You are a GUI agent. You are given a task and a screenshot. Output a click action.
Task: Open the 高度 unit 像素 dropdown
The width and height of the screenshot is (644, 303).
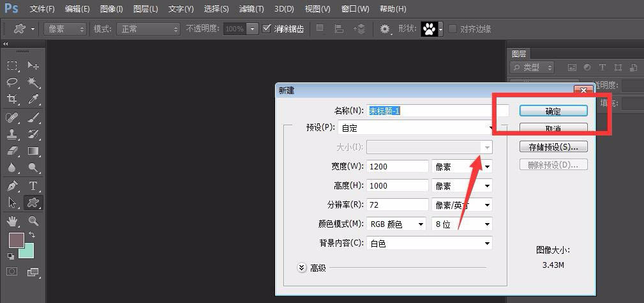pos(462,186)
